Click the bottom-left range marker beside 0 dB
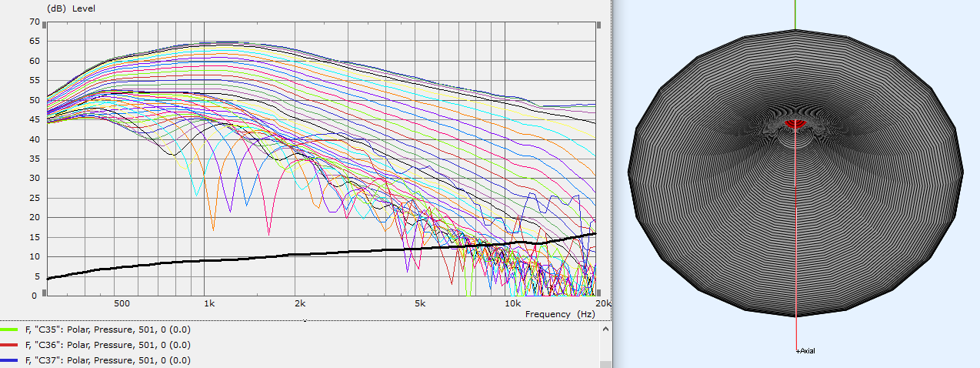 pos(44,293)
